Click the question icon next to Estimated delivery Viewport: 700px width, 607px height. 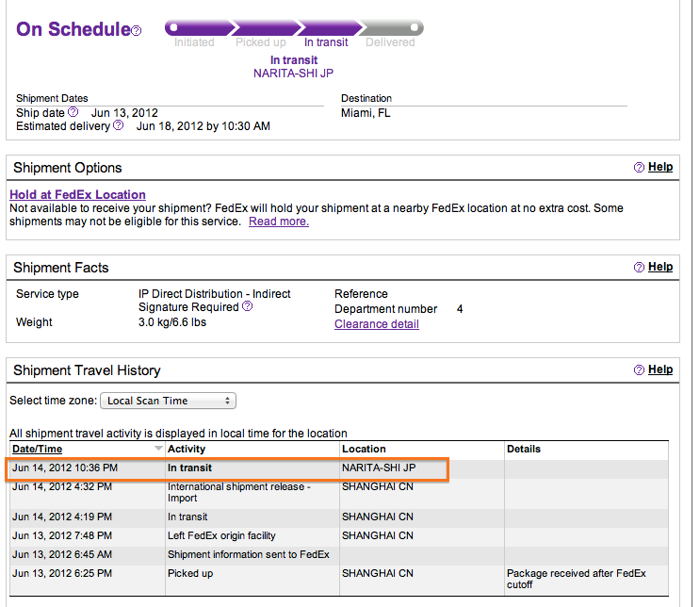[119, 125]
